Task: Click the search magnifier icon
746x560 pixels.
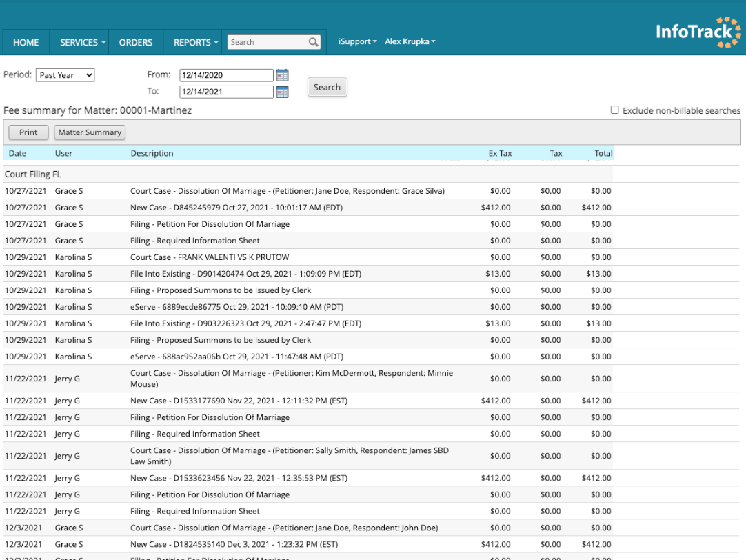Action: (314, 42)
